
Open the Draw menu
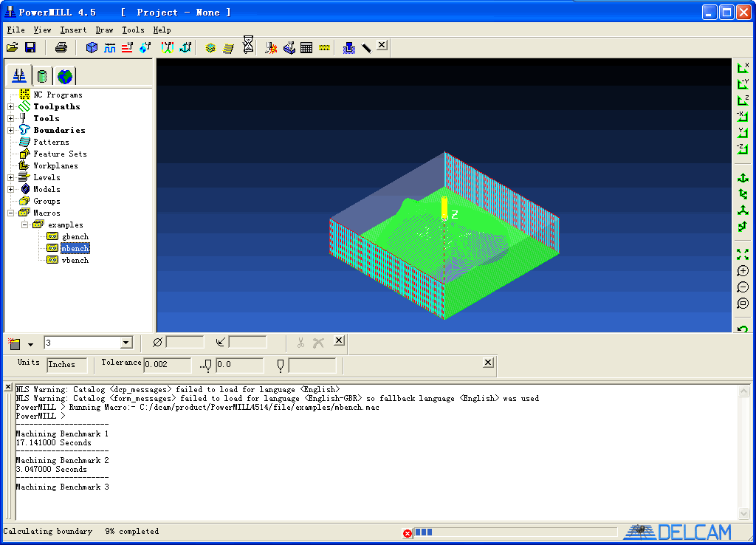coord(104,30)
